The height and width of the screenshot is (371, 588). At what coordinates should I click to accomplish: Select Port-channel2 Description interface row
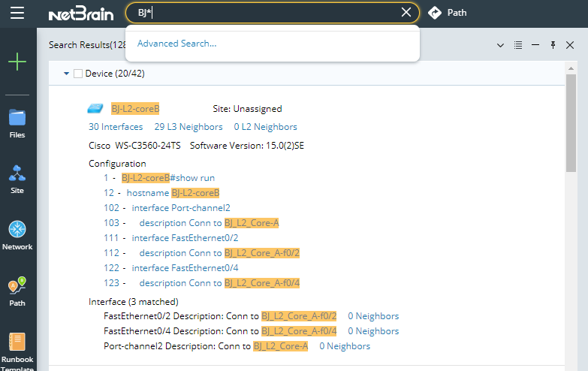[x=206, y=346]
